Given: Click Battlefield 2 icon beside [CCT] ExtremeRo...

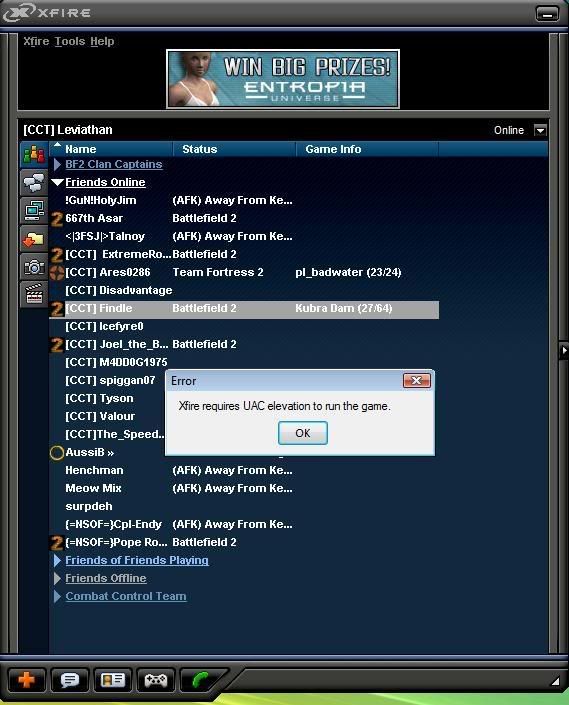Looking at the screenshot, I should coord(57,255).
